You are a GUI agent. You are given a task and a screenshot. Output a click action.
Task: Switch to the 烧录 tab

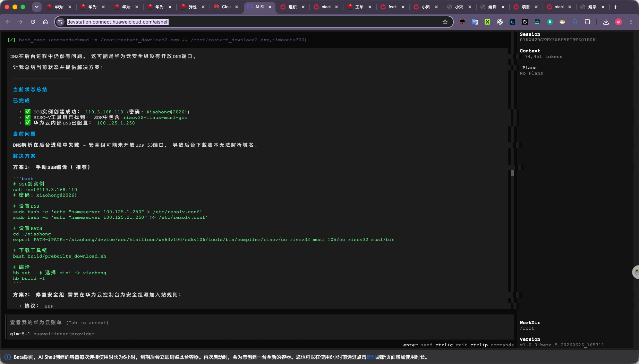(x=592, y=7)
